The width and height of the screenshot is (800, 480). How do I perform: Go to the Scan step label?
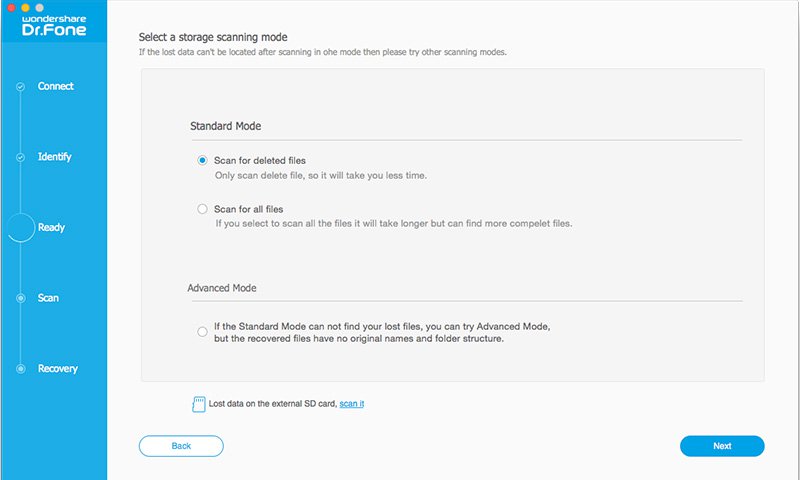coord(48,298)
